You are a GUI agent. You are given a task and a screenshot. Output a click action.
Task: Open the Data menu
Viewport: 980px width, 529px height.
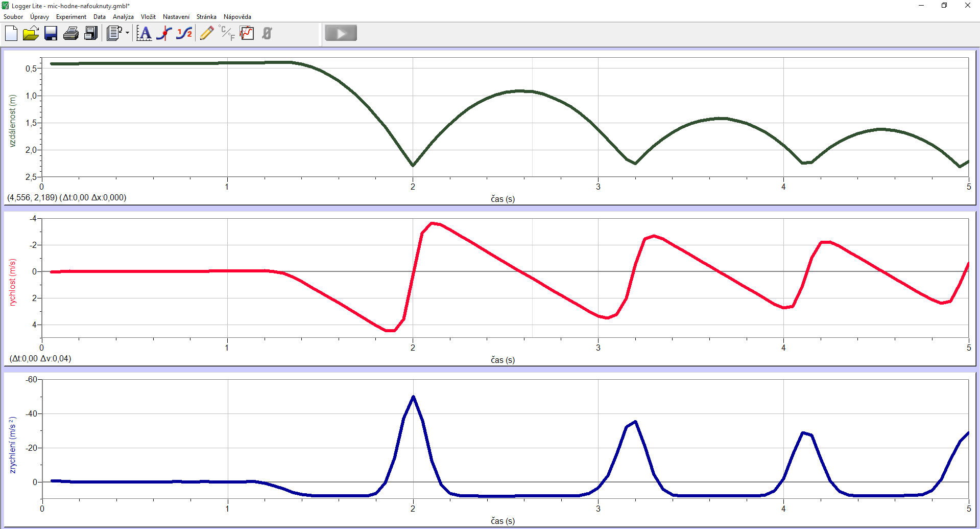click(x=100, y=17)
